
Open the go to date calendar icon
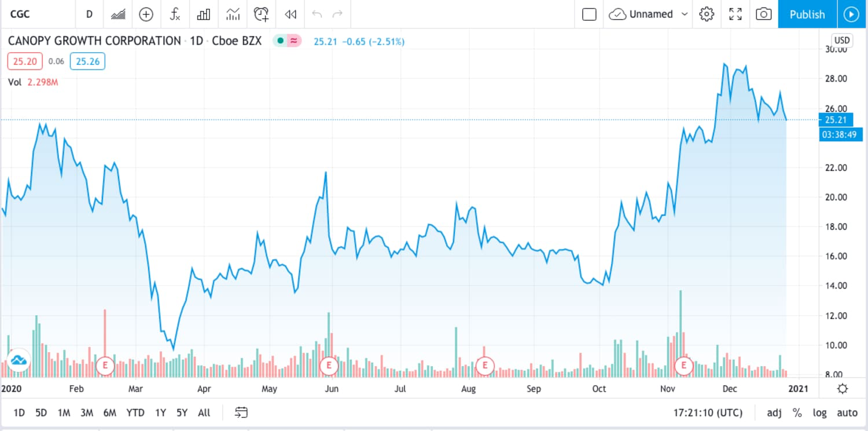(241, 413)
